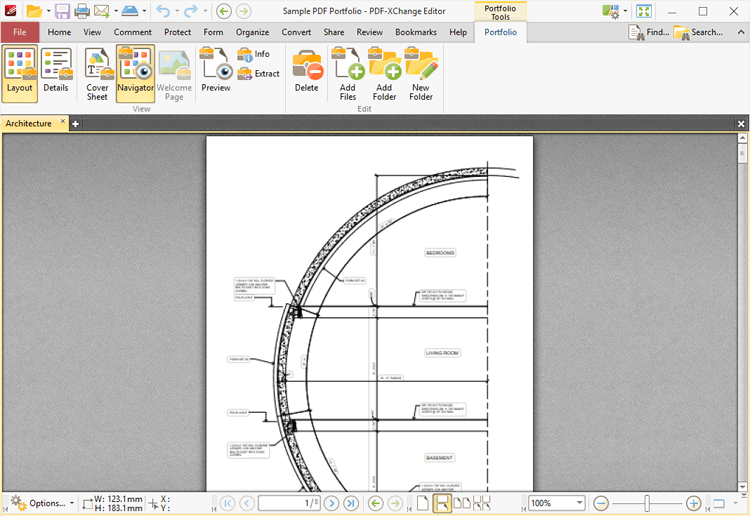Add Files to the portfolio
750x516 pixels.
(347, 74)
